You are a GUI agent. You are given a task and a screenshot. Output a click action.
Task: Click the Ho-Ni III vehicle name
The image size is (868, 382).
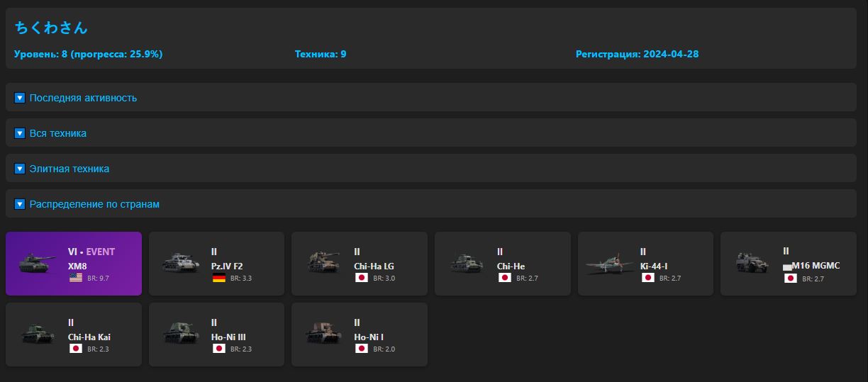tap(229, 337)
